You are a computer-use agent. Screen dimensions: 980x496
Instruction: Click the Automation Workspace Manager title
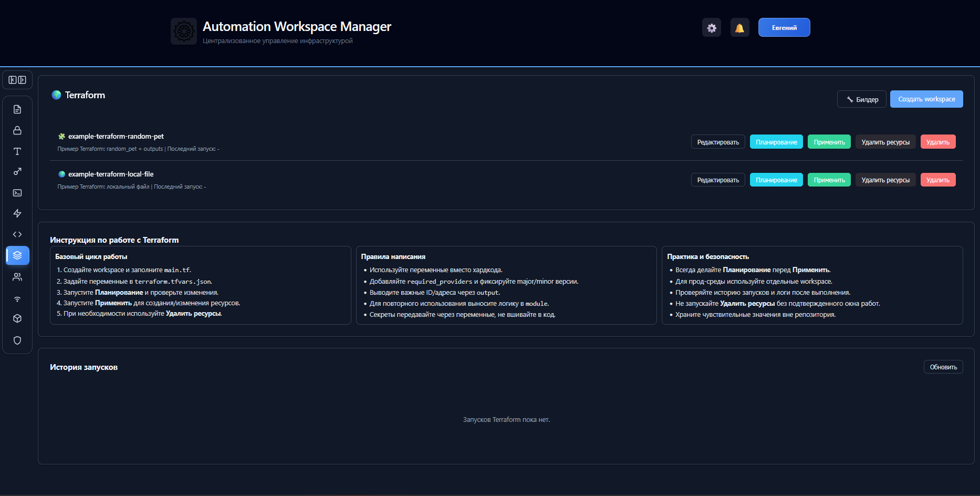(297, 26)
